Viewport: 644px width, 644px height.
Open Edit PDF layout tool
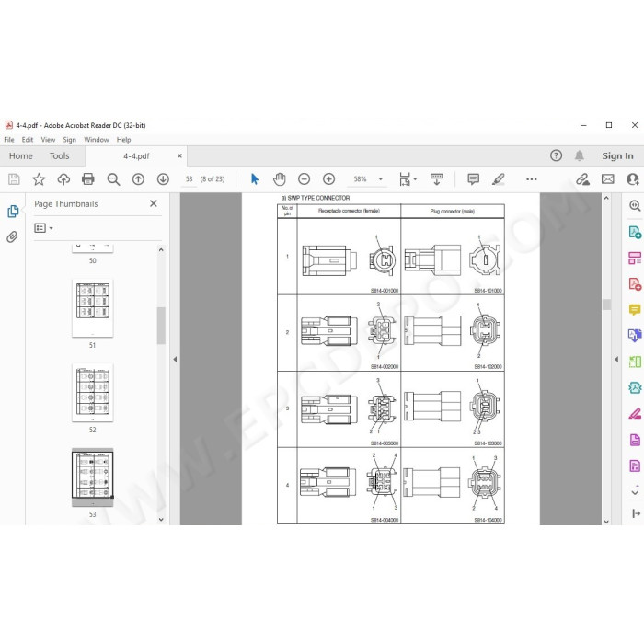pyautogui.click(x=635, y=258)
